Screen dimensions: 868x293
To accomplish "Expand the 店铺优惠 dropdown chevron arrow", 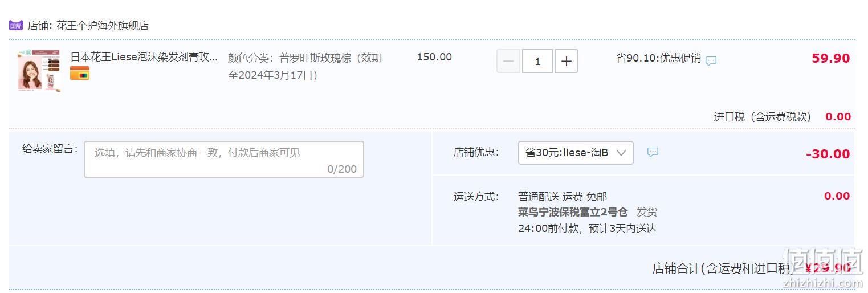I will point(621,153).
